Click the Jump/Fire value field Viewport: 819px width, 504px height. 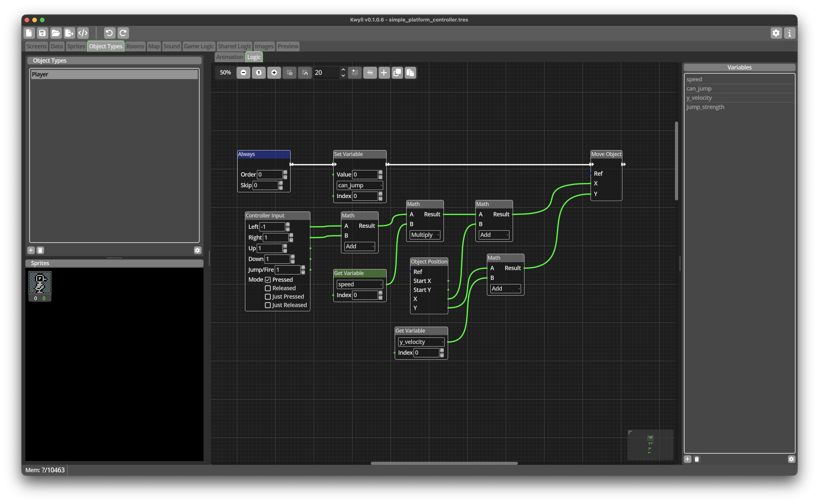coord(288,270)
